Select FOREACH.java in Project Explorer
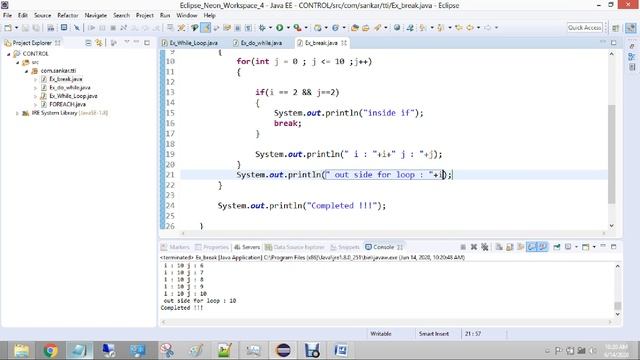This screenshot has height=360, width=640. [67, 104]
